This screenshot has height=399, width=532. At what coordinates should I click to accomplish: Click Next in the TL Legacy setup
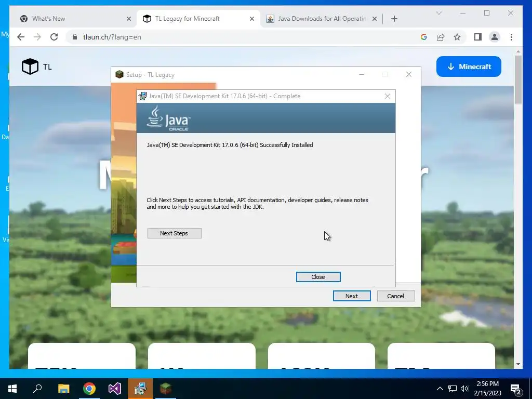coord(352,296)
